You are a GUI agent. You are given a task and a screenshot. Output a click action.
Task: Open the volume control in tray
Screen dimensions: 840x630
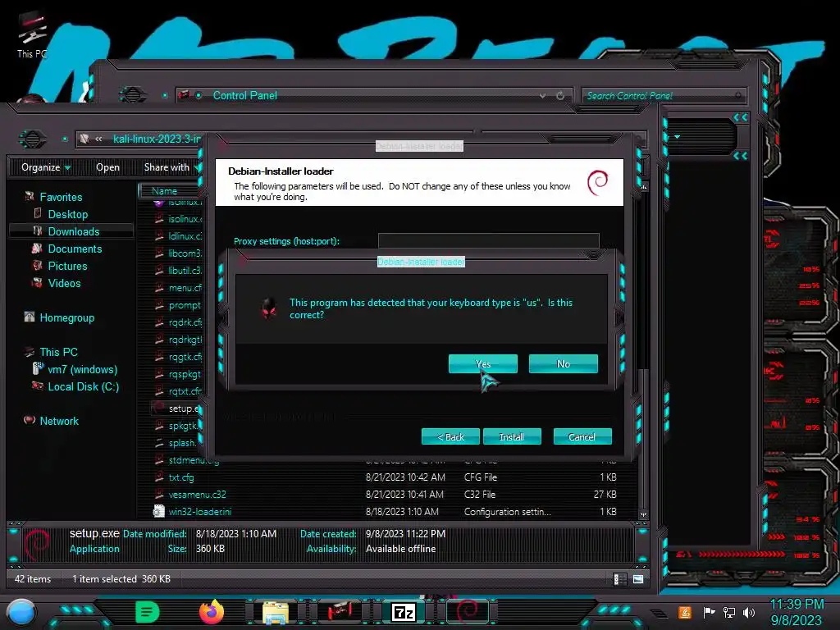click(x=748, y=612)
